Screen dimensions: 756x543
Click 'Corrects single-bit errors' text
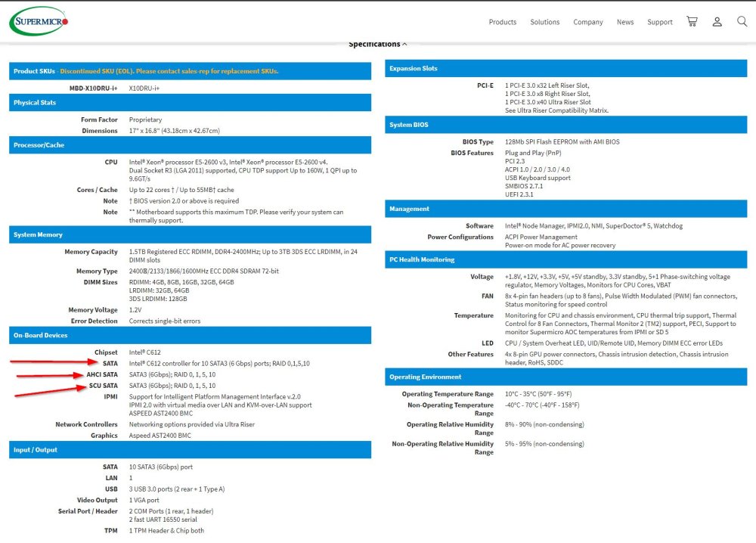point(164,321)
